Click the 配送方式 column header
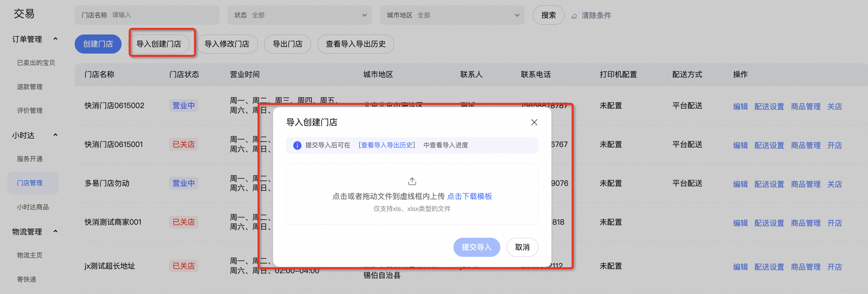 pos(687,74)
